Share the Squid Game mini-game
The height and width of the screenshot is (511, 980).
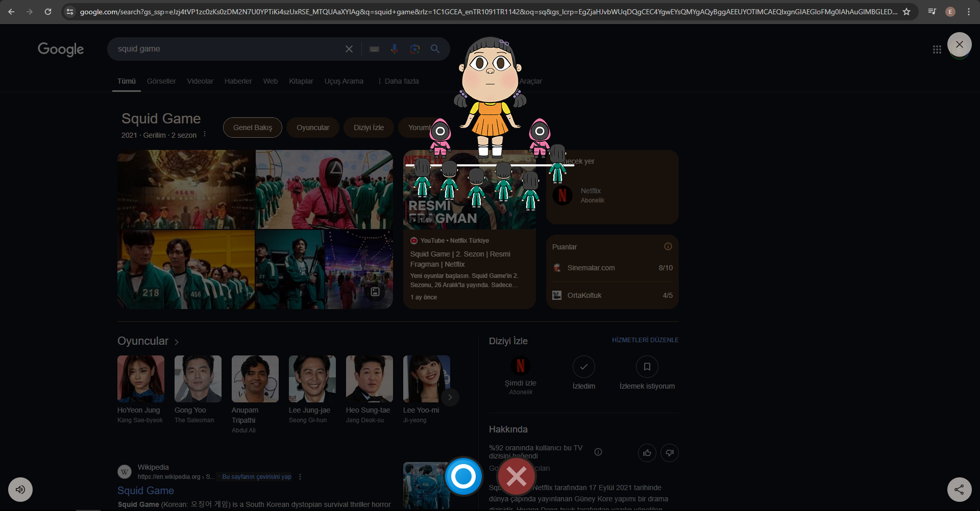point(960,490)
